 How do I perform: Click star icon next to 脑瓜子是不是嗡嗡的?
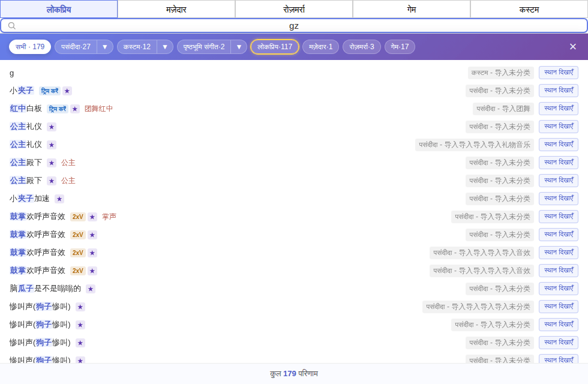(91, 289)
